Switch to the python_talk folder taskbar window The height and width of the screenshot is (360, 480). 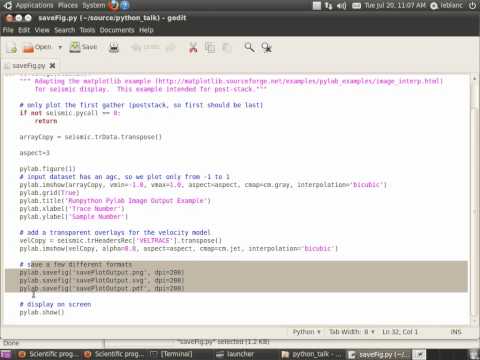[310, 354]
